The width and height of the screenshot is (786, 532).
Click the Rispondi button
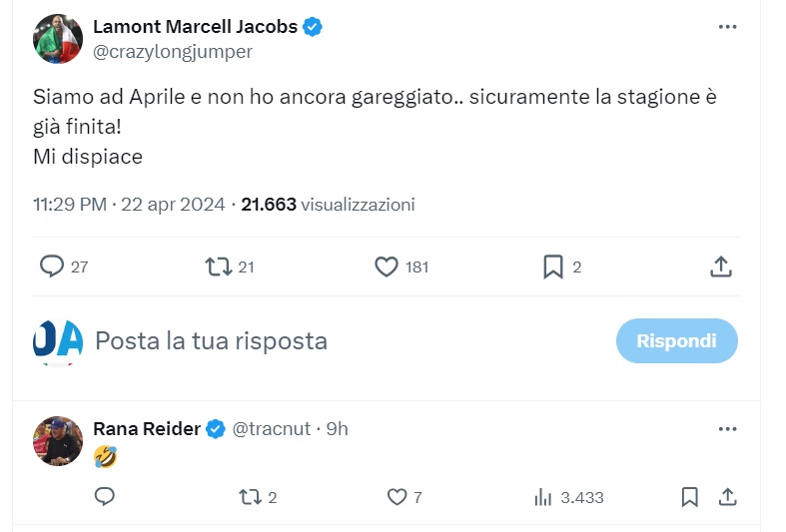click(676, 340)
